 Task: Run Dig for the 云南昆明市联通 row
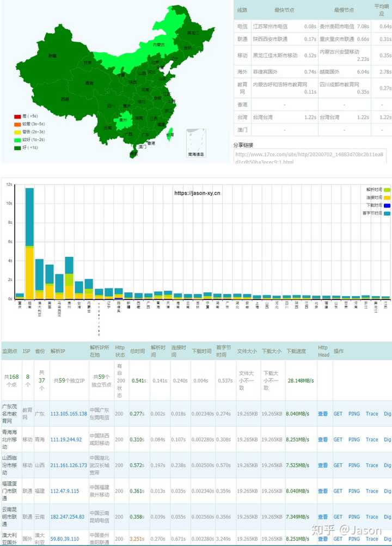(x=387, y=517)
